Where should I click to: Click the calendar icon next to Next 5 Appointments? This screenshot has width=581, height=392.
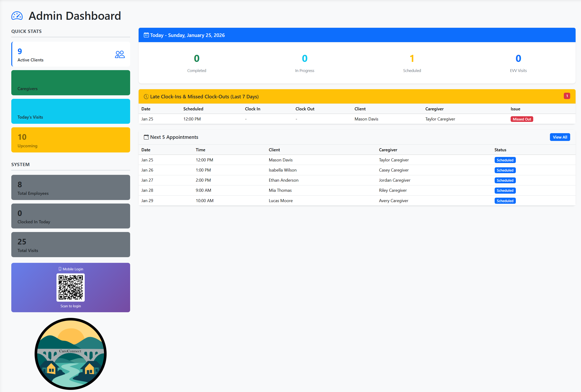[x=146, y=137]
